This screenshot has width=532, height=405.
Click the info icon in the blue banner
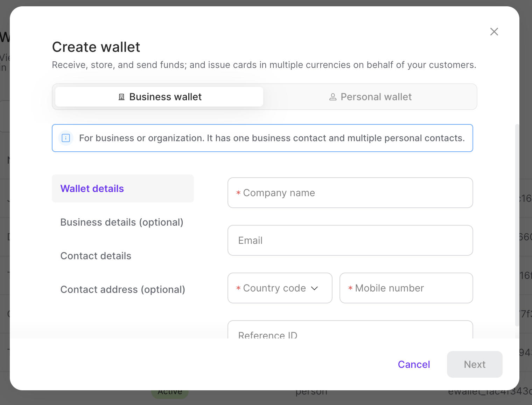(x=65, y=138)
